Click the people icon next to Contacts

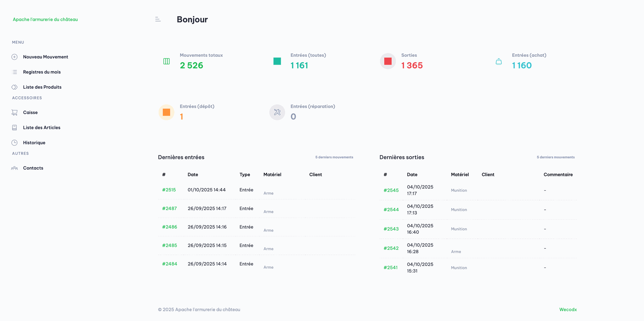click(x=14, y=168)
